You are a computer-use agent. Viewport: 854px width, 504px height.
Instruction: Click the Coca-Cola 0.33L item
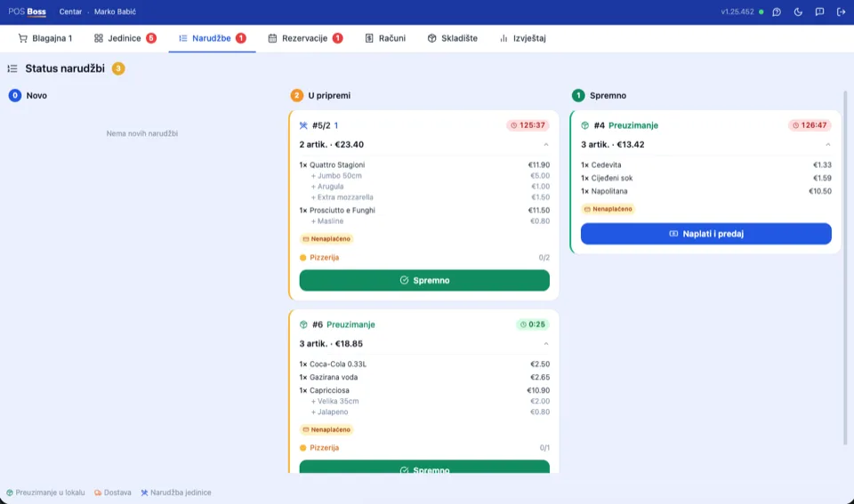[x=424, y=364]
